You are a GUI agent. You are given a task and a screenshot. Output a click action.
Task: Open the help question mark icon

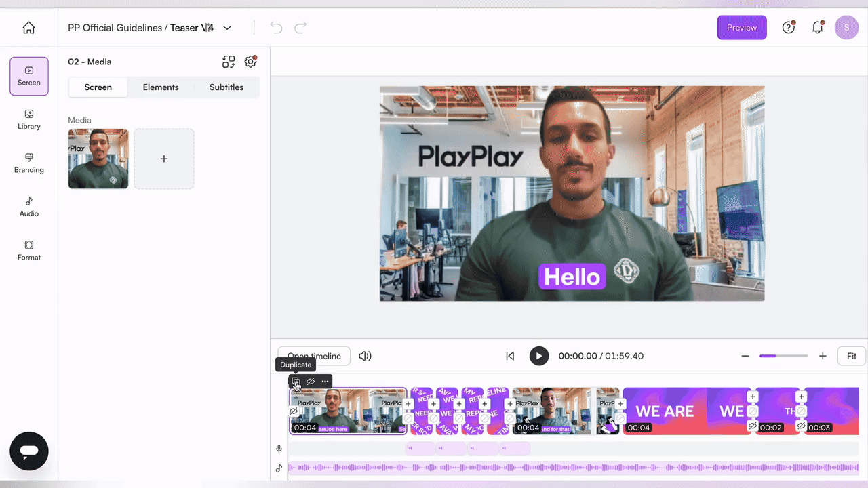788,28
